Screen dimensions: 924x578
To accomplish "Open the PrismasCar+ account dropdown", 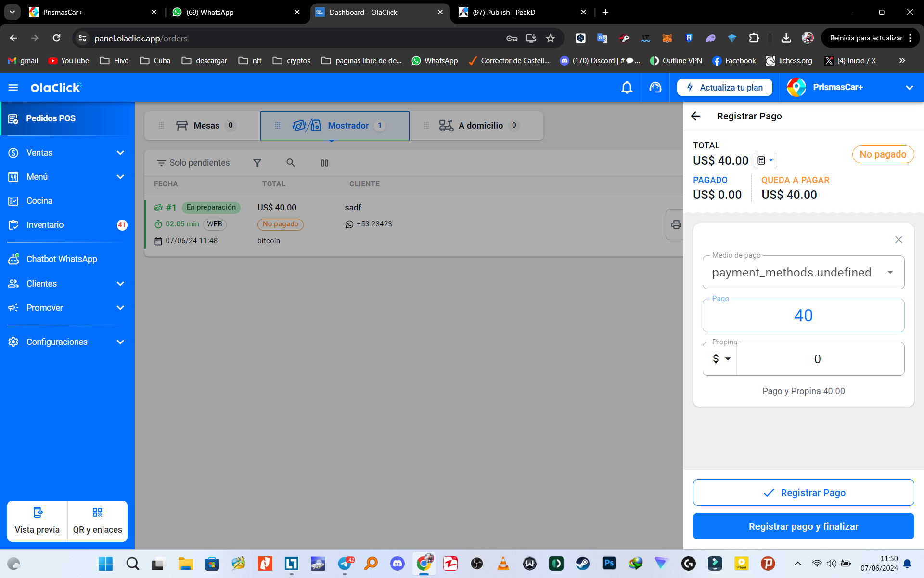I will pyautogui.click(x=851, y=87).
